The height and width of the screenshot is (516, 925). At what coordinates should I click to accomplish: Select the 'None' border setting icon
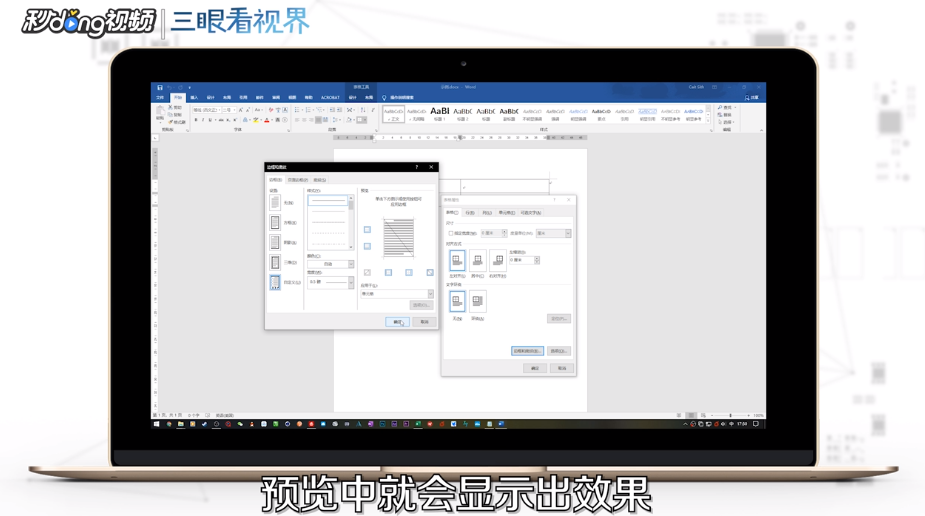pyautogui.click(x=275, y=202)
